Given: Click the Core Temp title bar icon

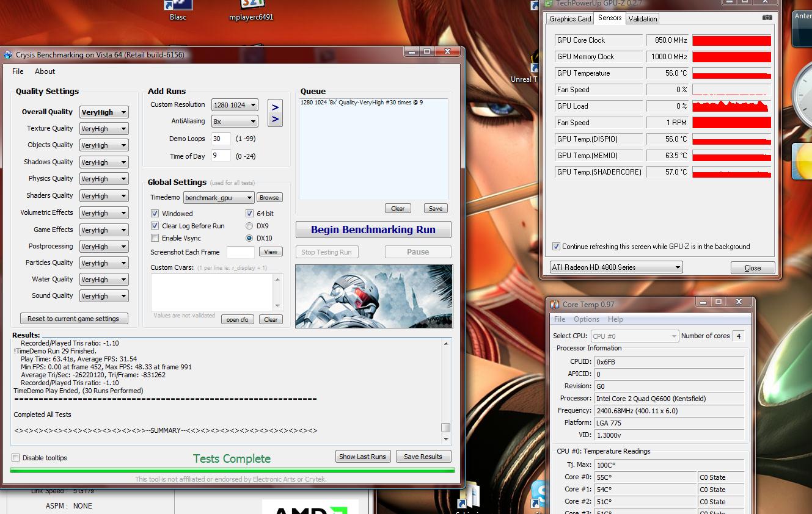Looking at the screenshot, I should 555,305.
